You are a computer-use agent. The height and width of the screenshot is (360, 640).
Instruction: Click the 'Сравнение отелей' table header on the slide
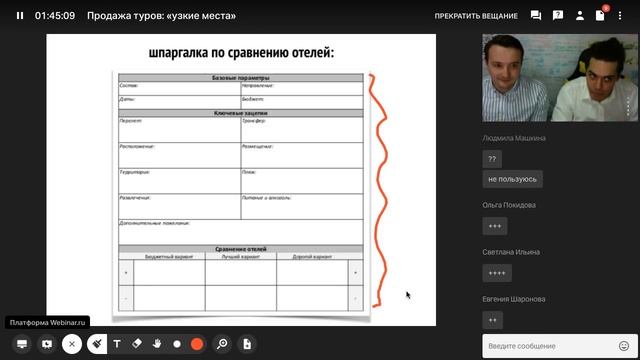point(241,249)
